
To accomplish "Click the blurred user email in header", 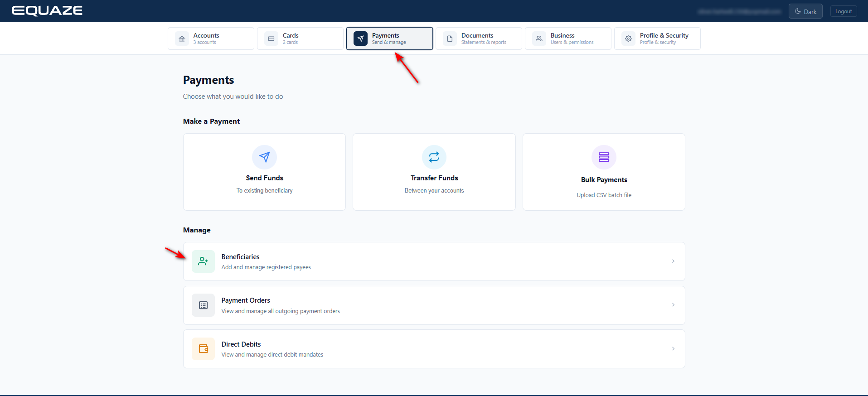I will (x=739, y=11).
